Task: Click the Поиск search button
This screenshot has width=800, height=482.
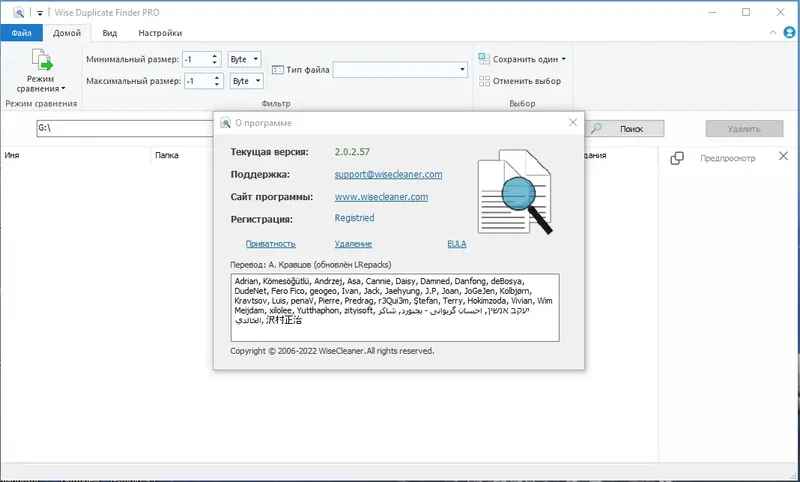Action: [624, 129]
